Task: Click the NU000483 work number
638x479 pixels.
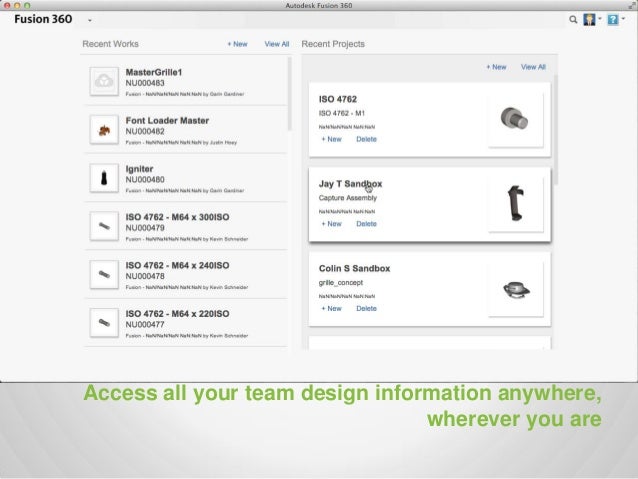Action: coord(145,83)
